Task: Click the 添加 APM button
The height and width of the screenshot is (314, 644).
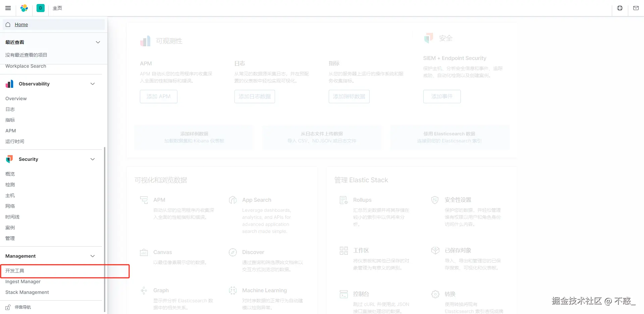Action: pyautogui.click(x=159, y=97)
